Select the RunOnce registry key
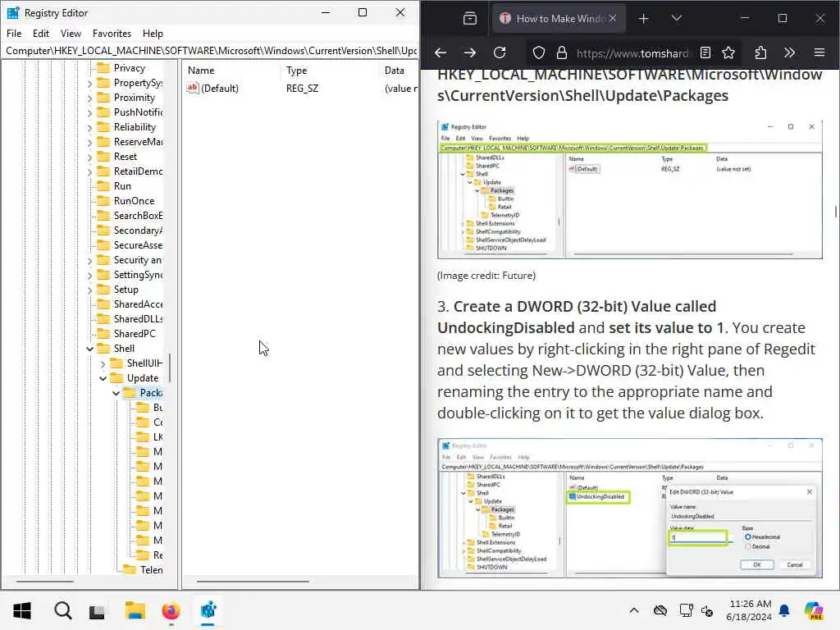 (134, 201)
